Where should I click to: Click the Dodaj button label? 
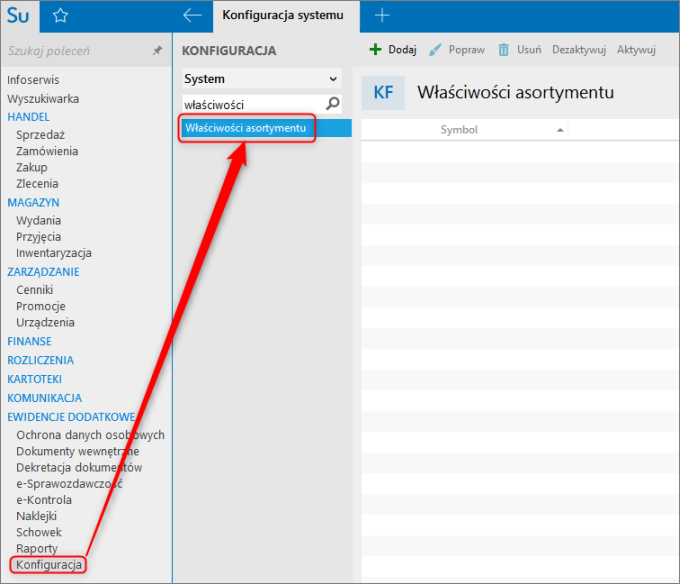402,50
